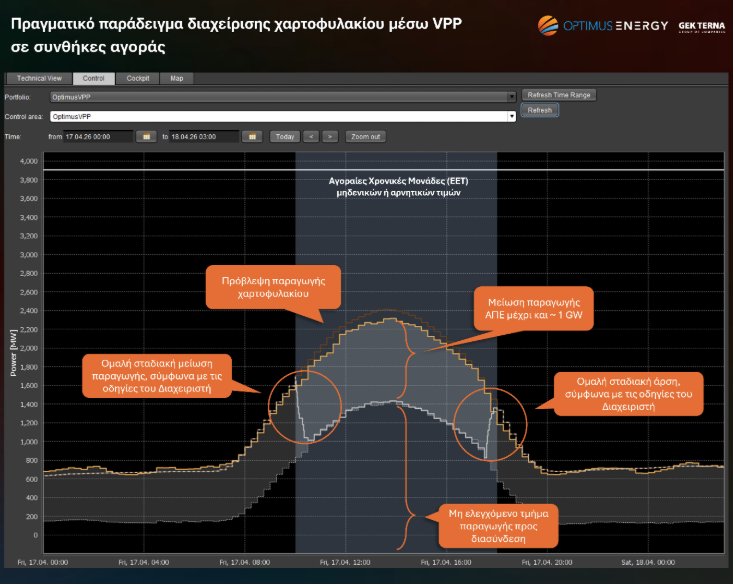Click the Refresh Time Range button

pos(559,95)
